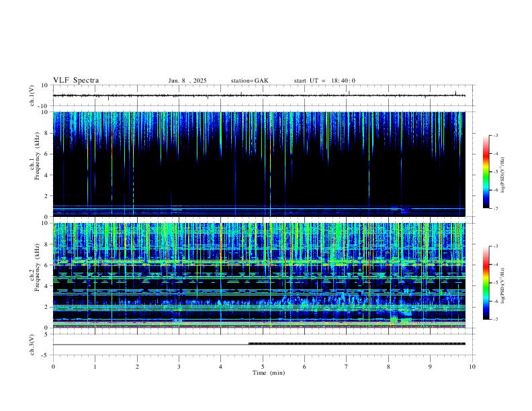
Task: Click the "8" tick on ch.2 frequency axis
Action: point(46,244)
